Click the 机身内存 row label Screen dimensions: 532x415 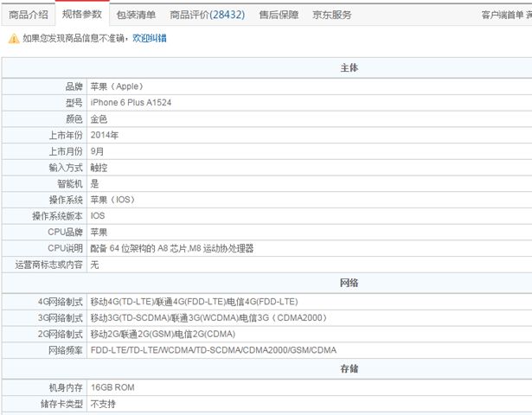[66, 387]
